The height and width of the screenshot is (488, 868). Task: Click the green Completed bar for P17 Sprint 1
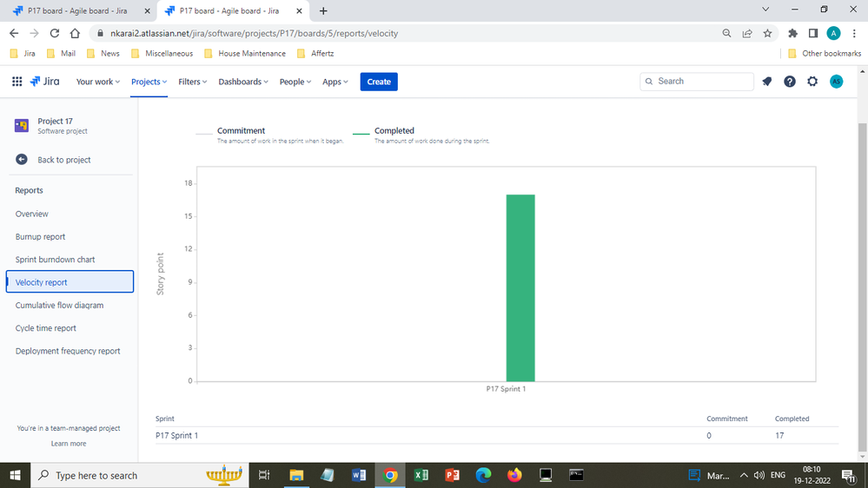[x=520, y=287]
